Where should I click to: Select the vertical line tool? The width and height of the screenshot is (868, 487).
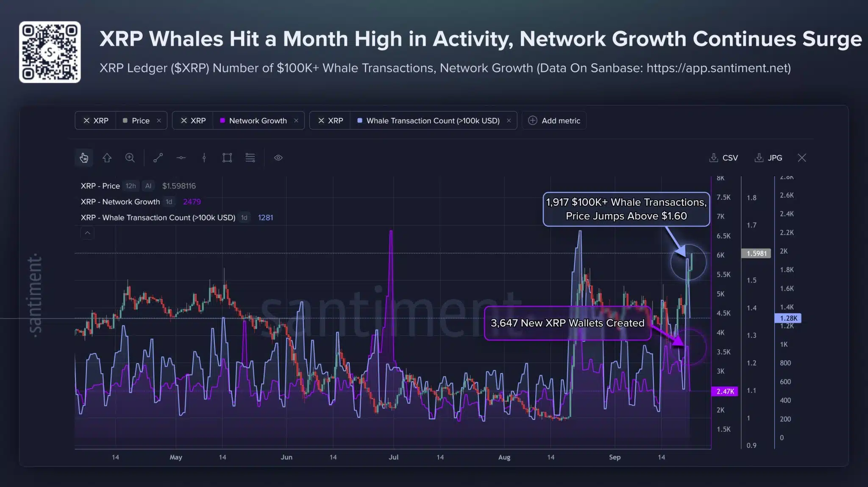tap(204, 158)
